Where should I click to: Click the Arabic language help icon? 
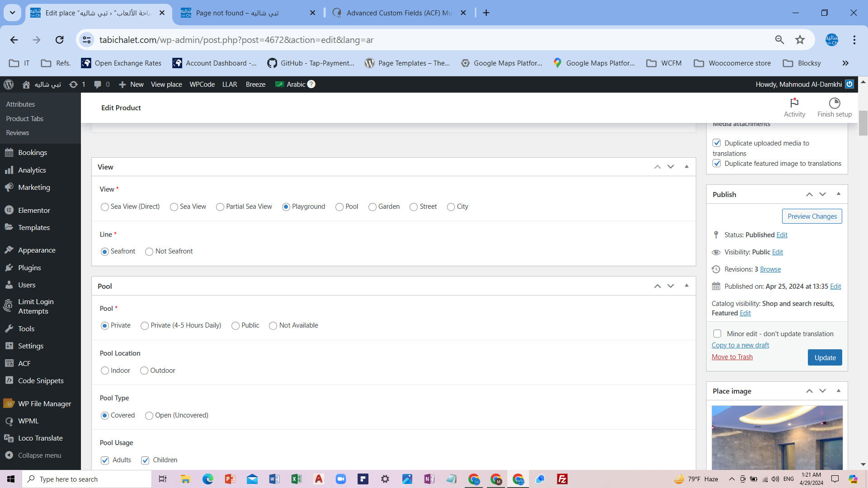[x=311, y=84]
